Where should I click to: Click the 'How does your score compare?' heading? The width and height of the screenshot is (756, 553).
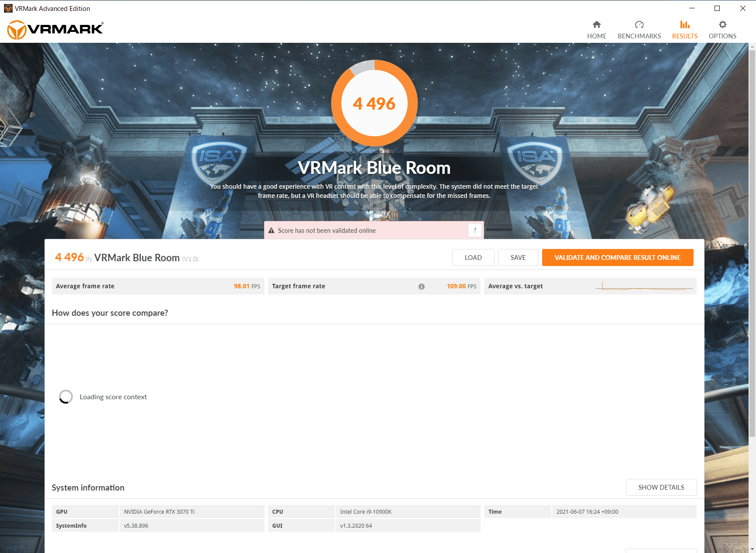tap(110, 313)
